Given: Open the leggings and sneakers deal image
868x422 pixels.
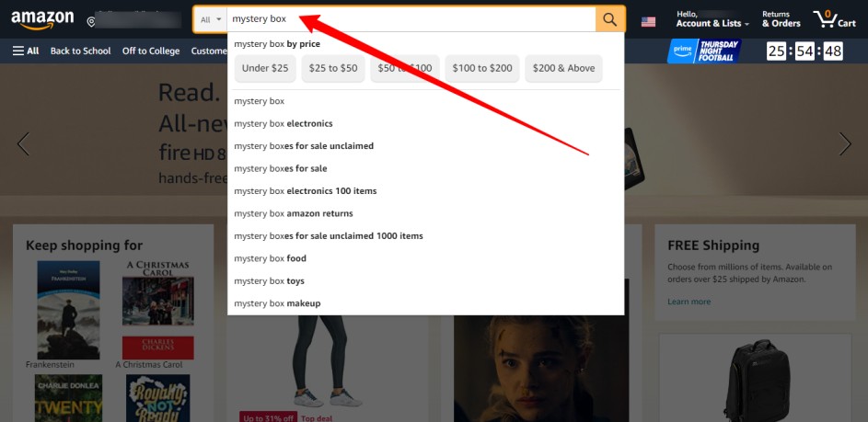Looking at the screenshot, I should pyautogui.click(x=327, y=360).
